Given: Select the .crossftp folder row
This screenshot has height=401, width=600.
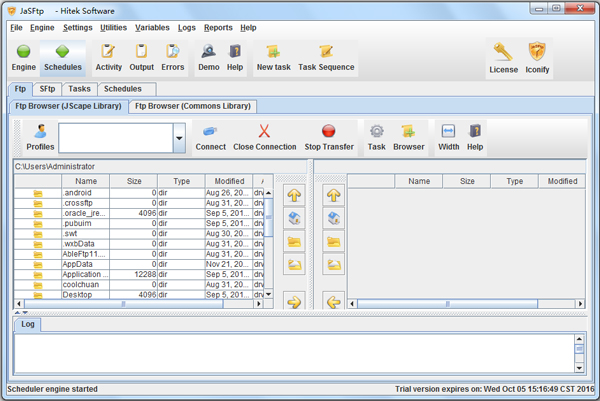Looking at the screenshot, I should 139,203.
